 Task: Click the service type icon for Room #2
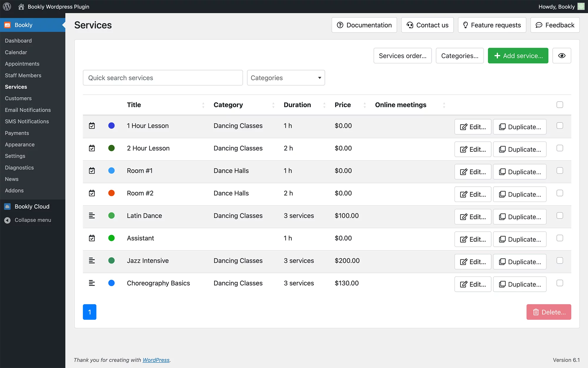point(92,193)
